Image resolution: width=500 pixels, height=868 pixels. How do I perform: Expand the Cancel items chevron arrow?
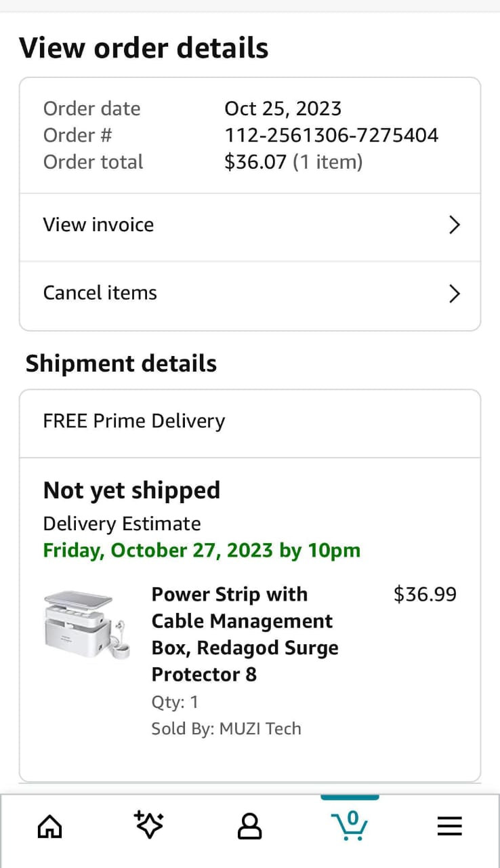click(455, 294)
